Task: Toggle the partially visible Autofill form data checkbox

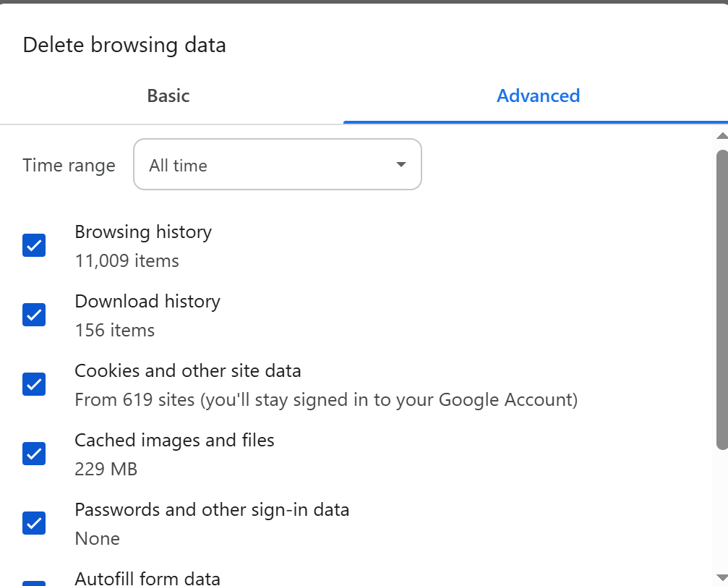Action: [x=34, y=583]
